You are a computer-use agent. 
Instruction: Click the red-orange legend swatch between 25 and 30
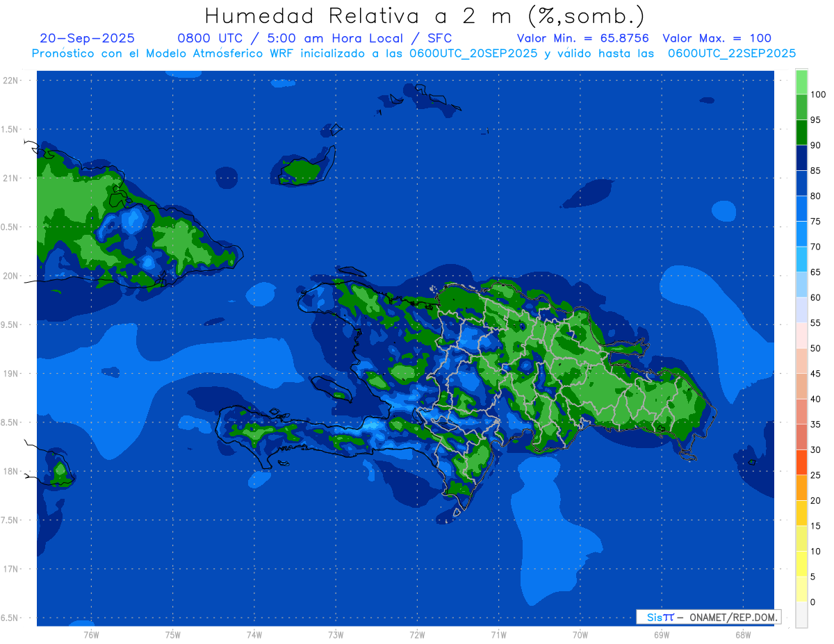pos(801,463)
